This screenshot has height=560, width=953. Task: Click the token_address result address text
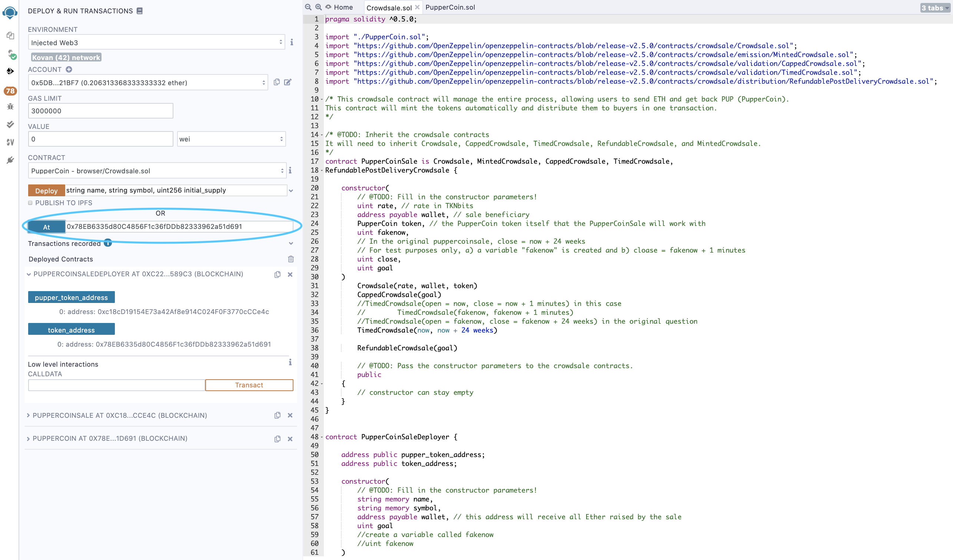[x=164, y=344]
